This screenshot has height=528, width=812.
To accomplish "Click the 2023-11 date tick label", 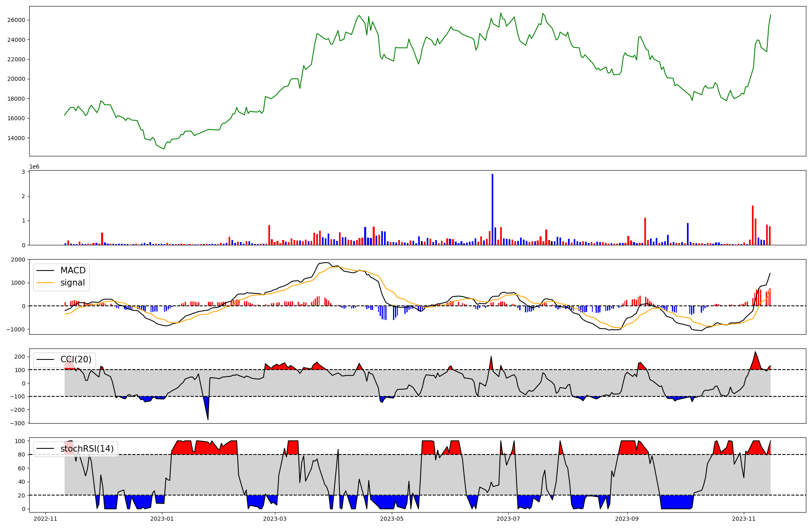I will [x=744, y=519].
